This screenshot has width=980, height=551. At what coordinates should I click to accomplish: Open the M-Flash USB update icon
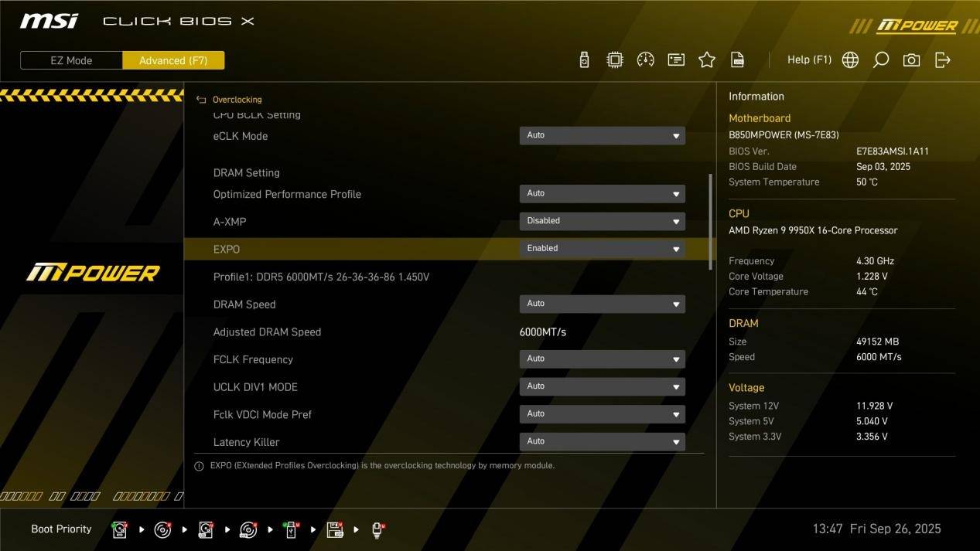584,60
